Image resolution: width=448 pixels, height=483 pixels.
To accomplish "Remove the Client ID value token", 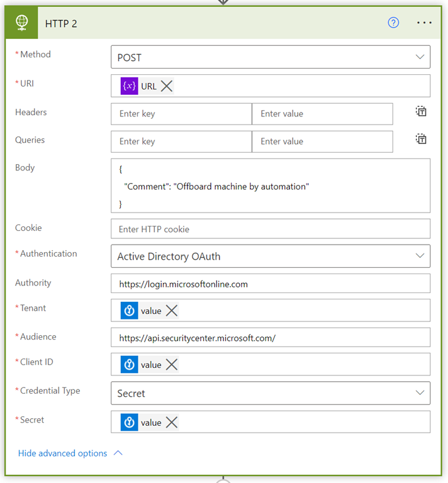I will point(171,365).
